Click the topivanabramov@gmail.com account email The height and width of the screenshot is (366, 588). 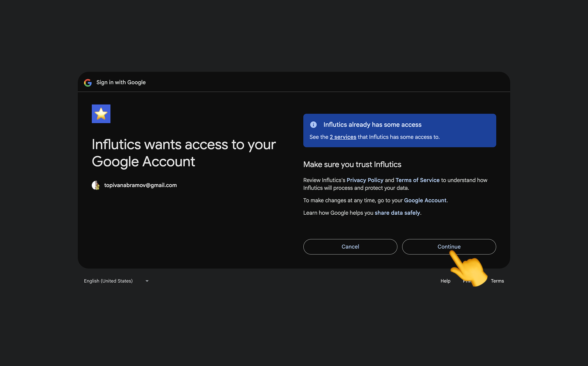tap(140, 186)
